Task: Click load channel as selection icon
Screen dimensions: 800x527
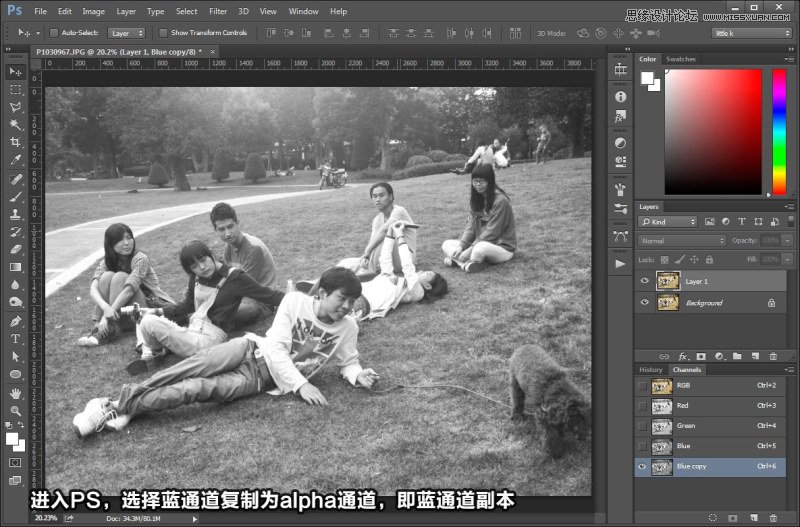Action: click(711, 518)
